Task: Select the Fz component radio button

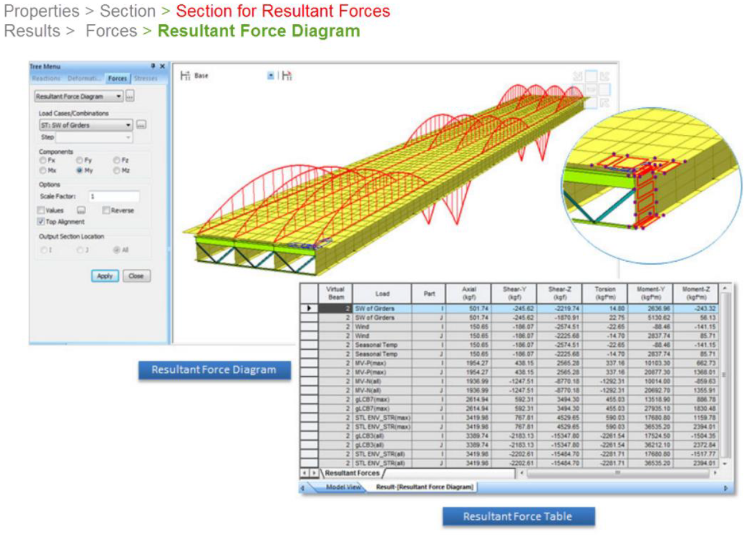Action: [x=116, y=159]
